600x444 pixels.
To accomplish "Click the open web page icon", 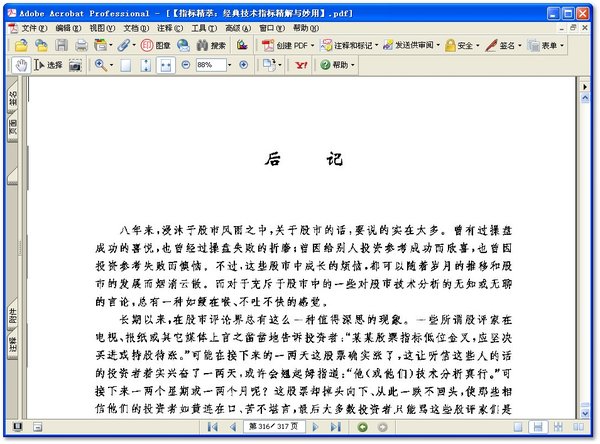I will (41, 46).
